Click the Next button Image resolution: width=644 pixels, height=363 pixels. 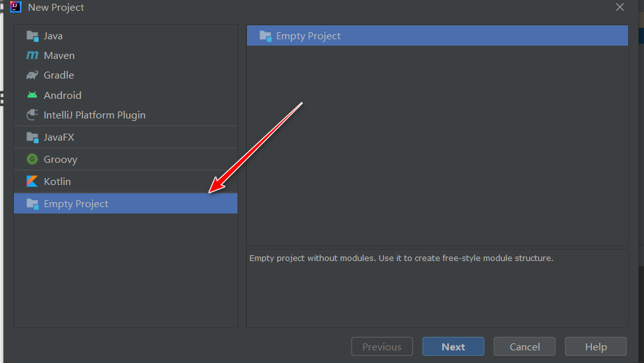pos(453,347)
